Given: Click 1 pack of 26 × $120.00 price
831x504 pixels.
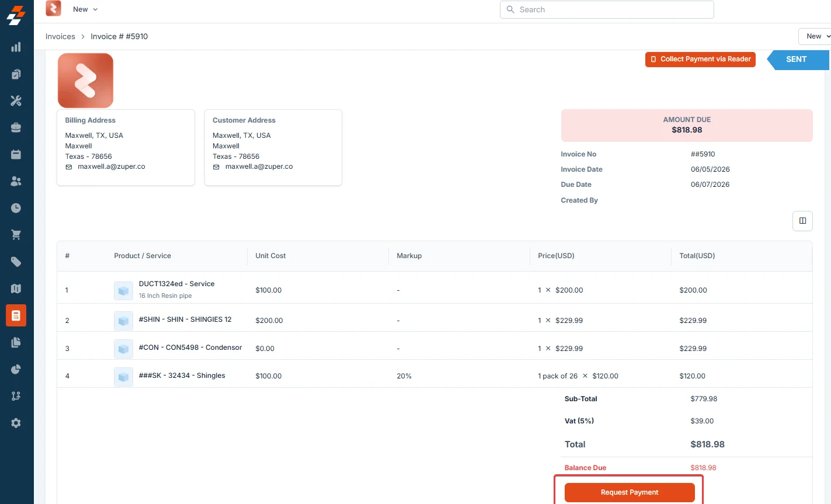Looking at the screenshot, I should (x=578, y=376).
